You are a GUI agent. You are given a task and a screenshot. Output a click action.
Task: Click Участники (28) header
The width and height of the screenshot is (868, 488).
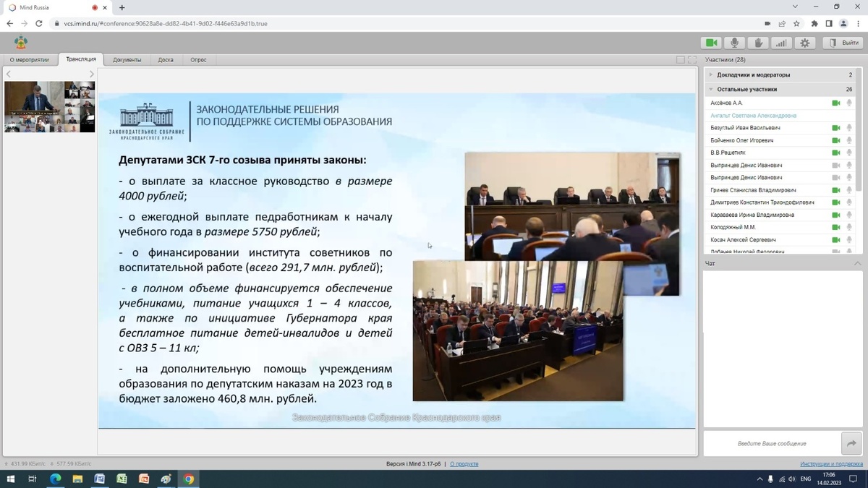[726, 60]
